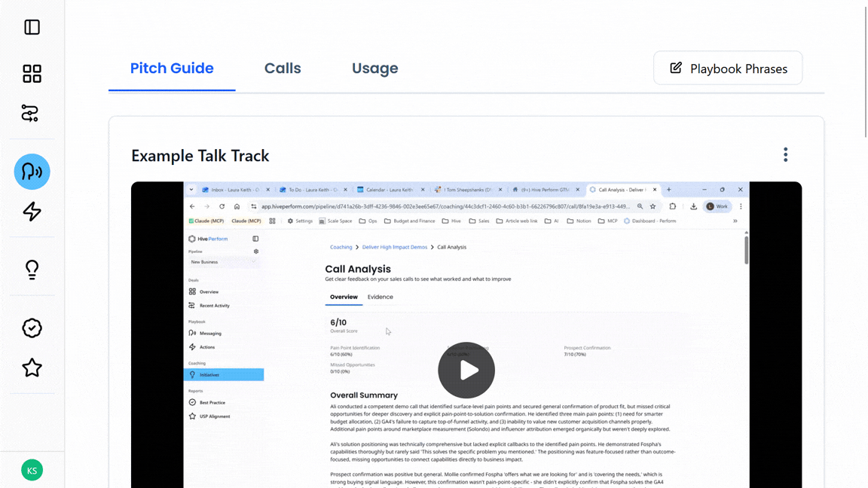868x488 pixels.
Task: Select the highlighted Messaging icon in the sidebar
Action: (32, 172)
